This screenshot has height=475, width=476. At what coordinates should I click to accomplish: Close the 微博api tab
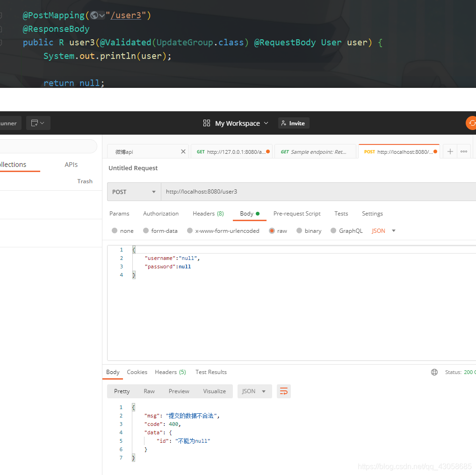coord(183,151)
